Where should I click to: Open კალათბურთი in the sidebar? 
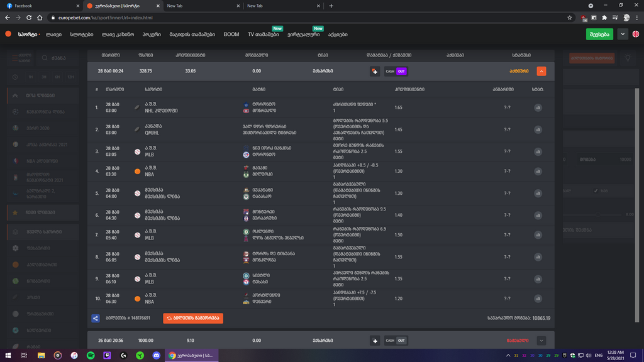tap(43, 265)
